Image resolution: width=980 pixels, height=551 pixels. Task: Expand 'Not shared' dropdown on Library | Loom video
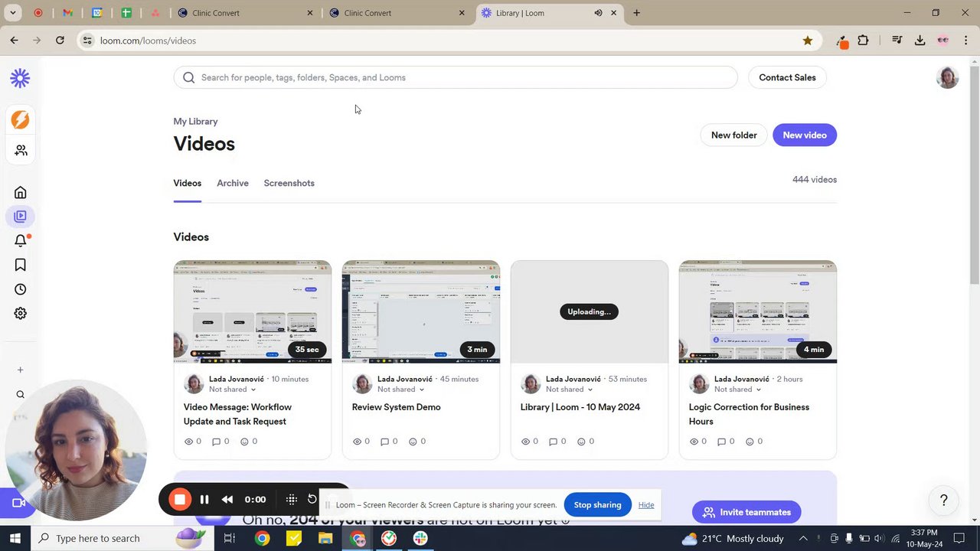(569, 390)
